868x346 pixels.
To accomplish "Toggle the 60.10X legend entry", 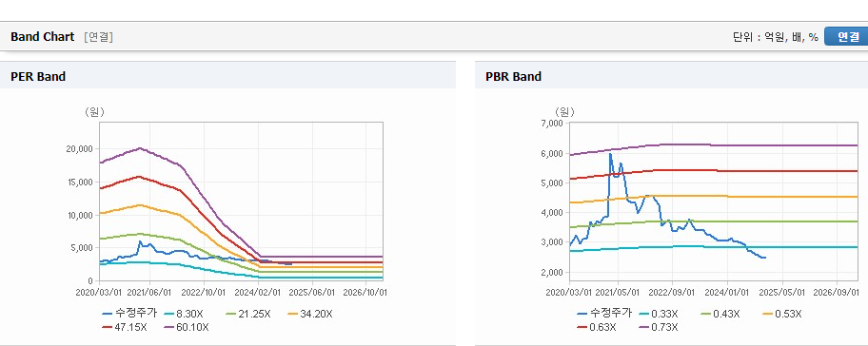I will [x=187, y=327].
